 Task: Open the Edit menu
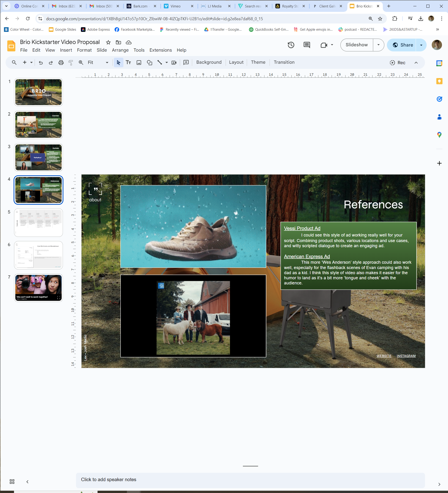36,50
